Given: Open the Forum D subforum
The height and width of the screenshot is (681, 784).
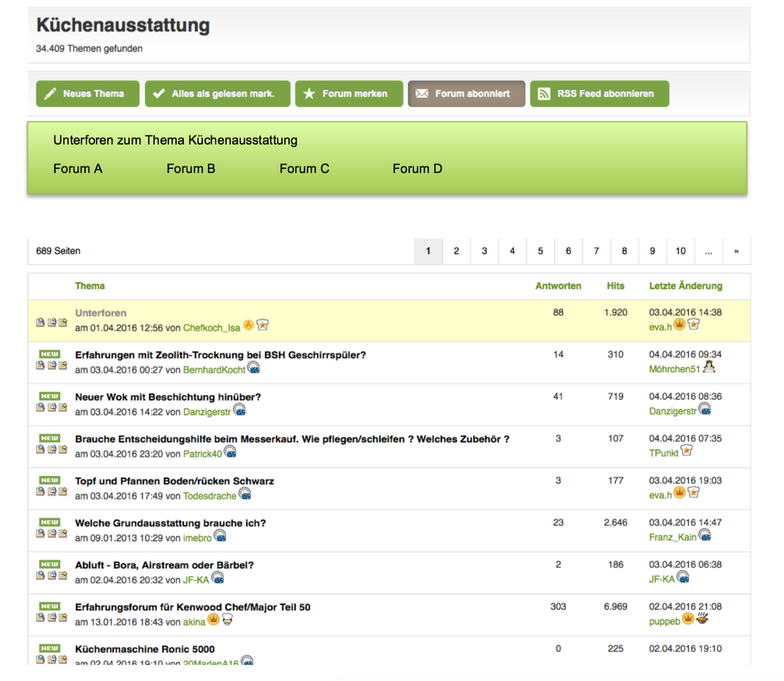Looking at the screenshot, I should pos(417,169).
